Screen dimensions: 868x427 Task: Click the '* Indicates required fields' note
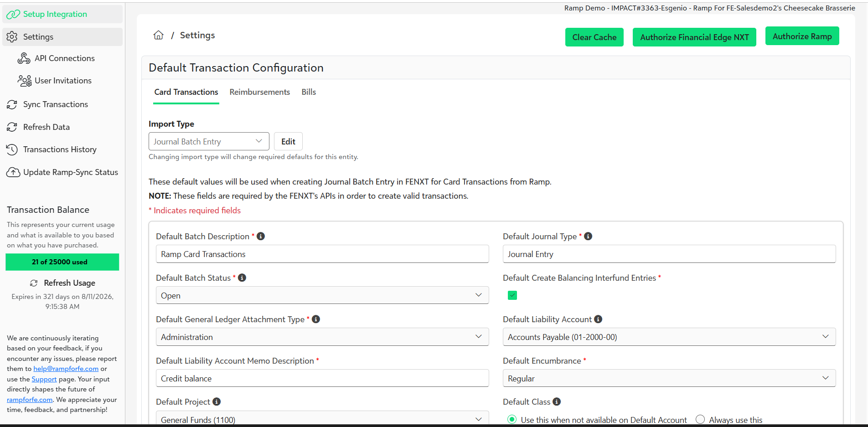pos(195,211)
